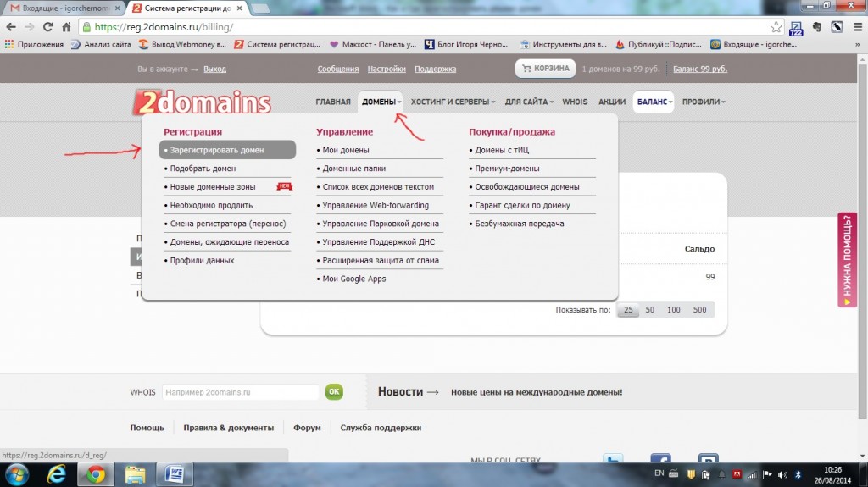Image resolution: width=868 pixels, height=487 pixels.
Task: Close the Gmail inbox tab
Action: 117,8
